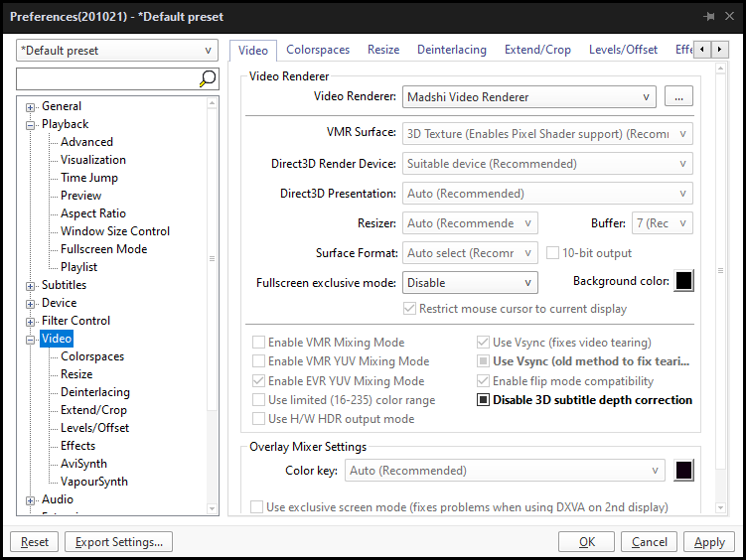This screenshot has height=560, width=746.
Task: Open the Surface Format dropdown
Action: tap(470, 253)
